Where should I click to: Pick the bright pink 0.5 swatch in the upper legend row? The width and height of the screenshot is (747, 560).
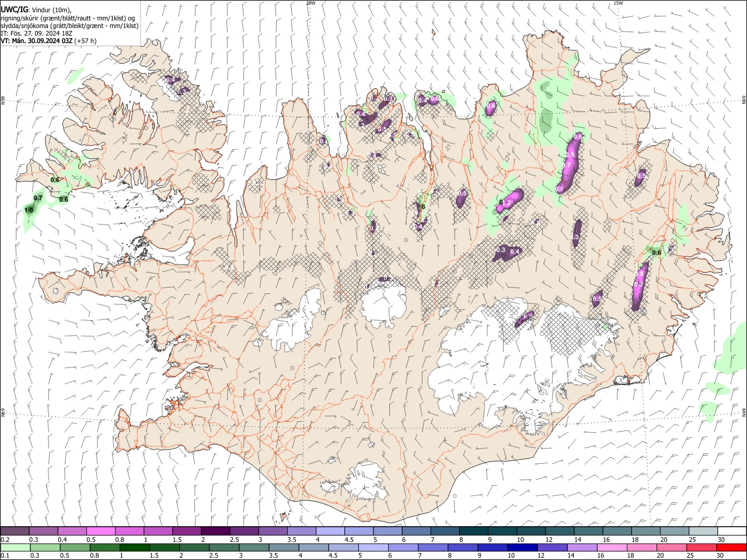(100, 531)
